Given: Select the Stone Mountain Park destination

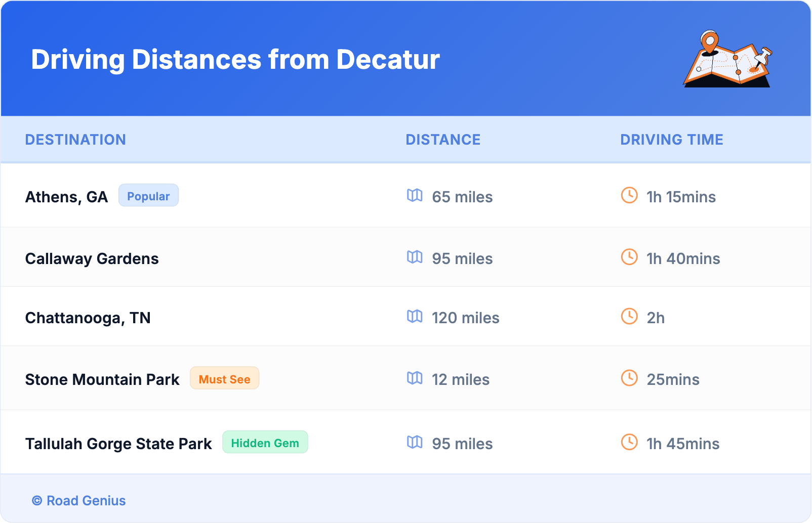Looking at the screenshot, I should [102, 379].
